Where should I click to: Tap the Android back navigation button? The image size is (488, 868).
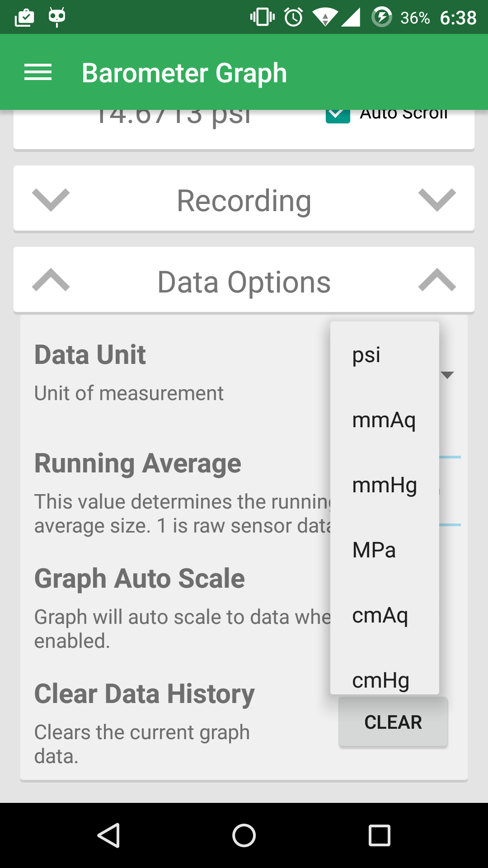coord(108,835)
